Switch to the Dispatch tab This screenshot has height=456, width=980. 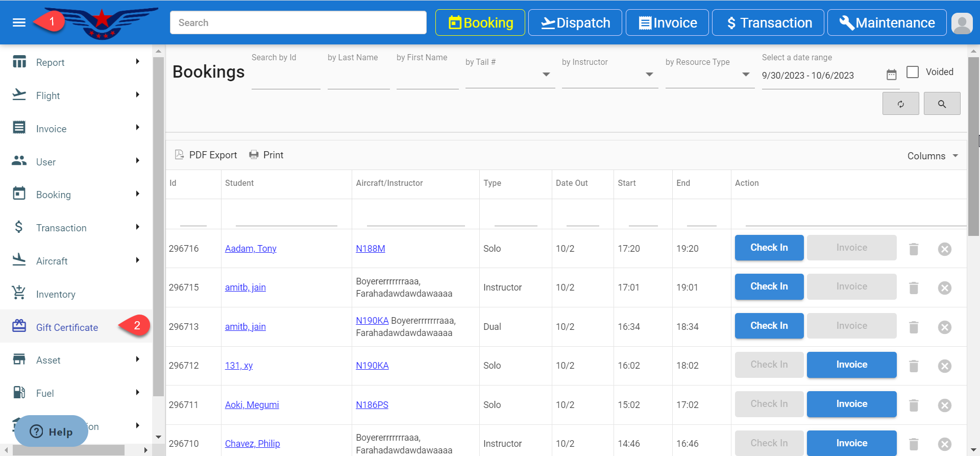[x=575, y=23]
